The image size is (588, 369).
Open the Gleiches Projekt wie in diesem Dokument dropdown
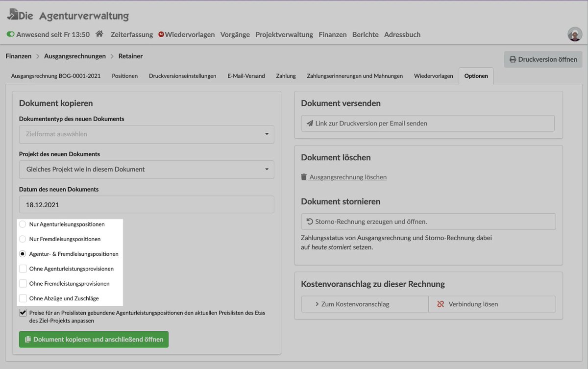(147, 170)
